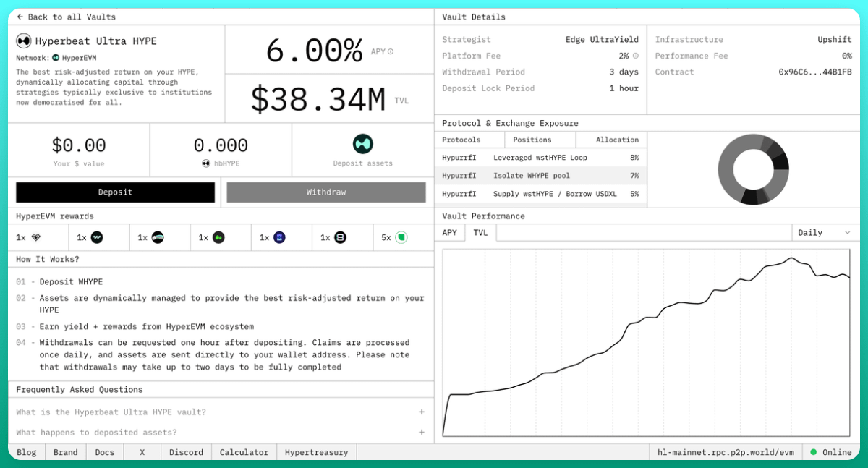Click the Deposit button

click(x=116, y=192)
